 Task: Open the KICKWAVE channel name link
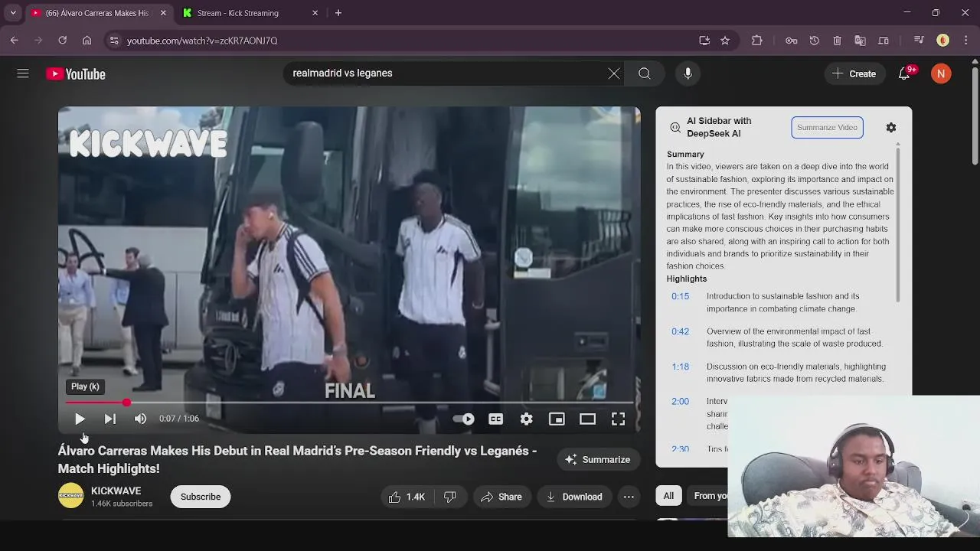tap(116, 491)
